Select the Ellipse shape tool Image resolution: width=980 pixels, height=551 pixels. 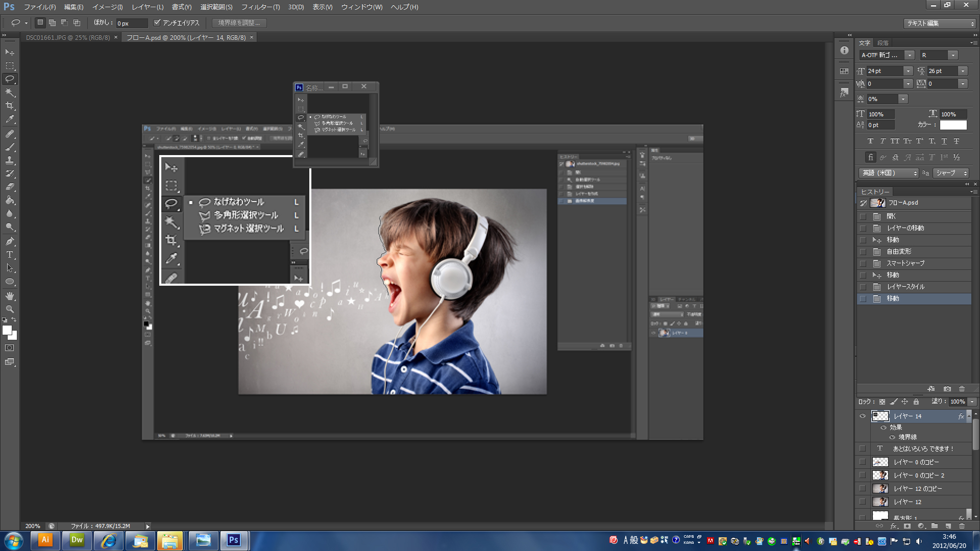click(x=10, y=281)
